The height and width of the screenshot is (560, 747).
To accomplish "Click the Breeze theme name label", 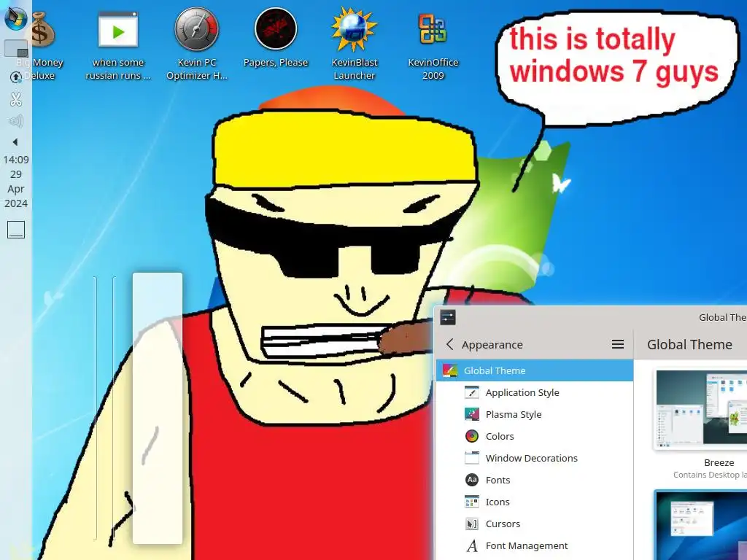I will pos(719,462).
